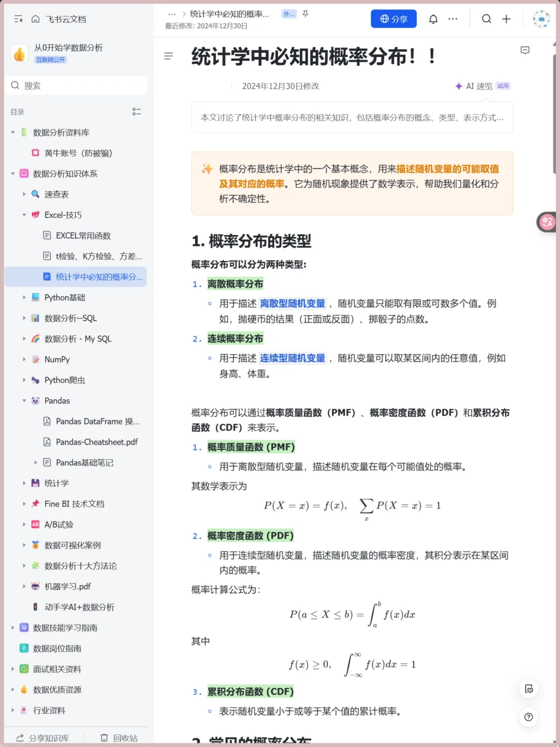Add a comment via the comment bubble icon

click(525, 50)
